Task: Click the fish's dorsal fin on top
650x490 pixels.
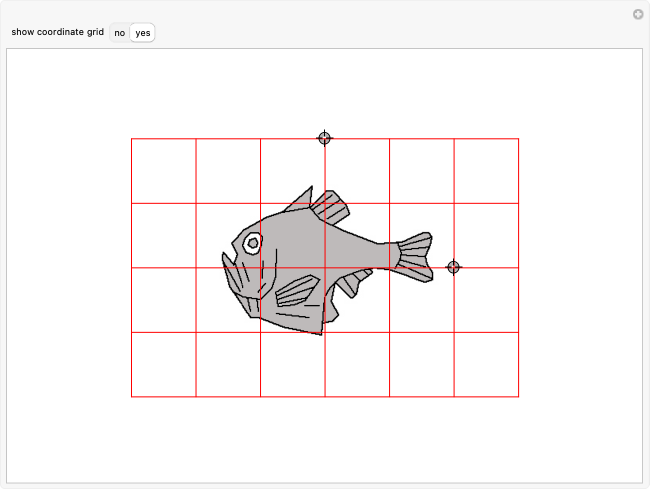Action: click(330, 207)
